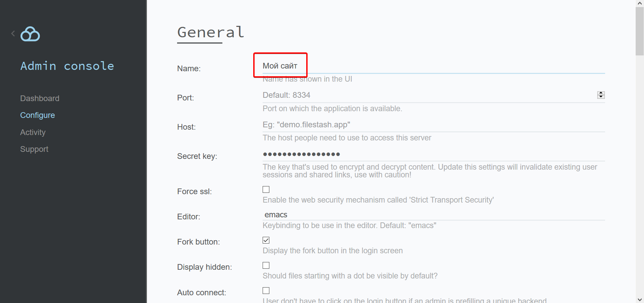Focus the Port number field

pos(426,95)
